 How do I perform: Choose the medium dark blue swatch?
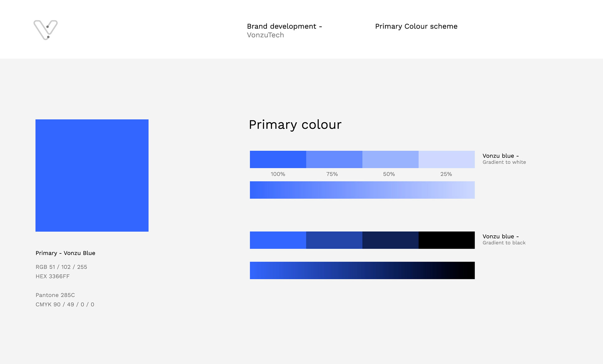click(x=334, y=240)
